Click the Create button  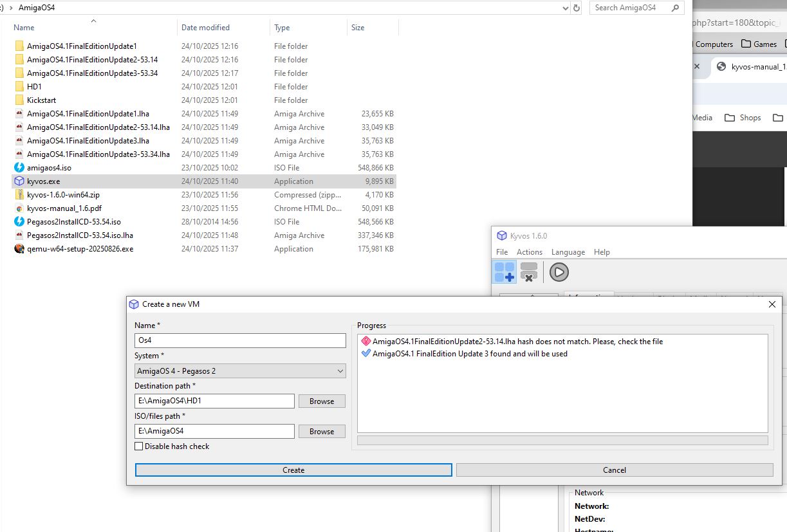[293, 470]
